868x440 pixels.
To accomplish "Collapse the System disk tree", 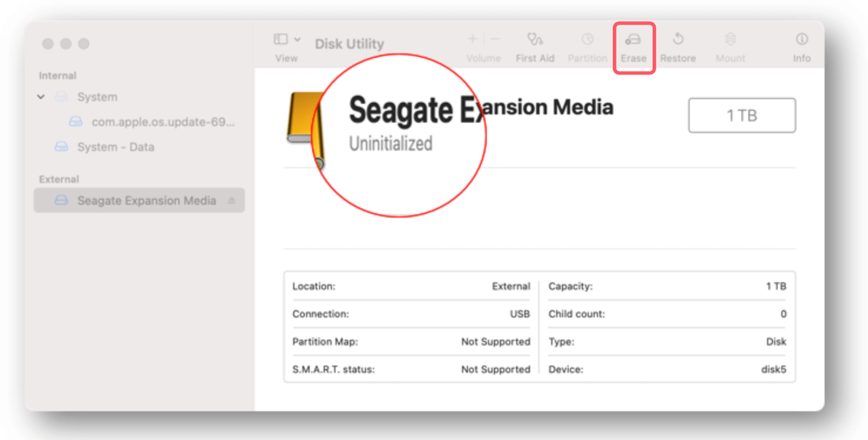I will click(40, 97).
